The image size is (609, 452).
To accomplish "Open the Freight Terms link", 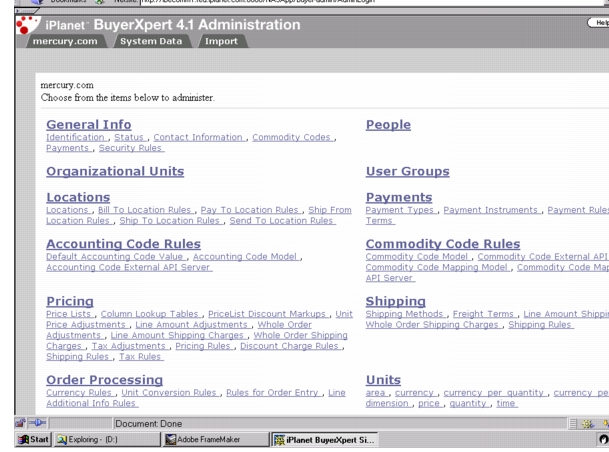I will click(483, 314).
